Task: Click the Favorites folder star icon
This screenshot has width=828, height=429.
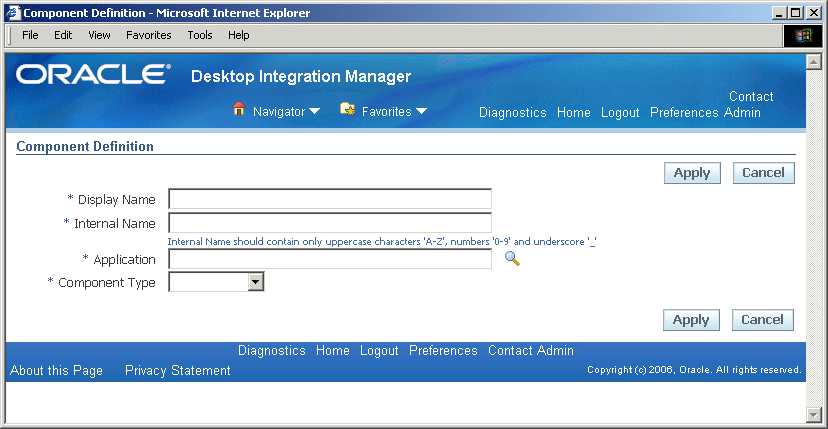Action: (x=347, y=109)
